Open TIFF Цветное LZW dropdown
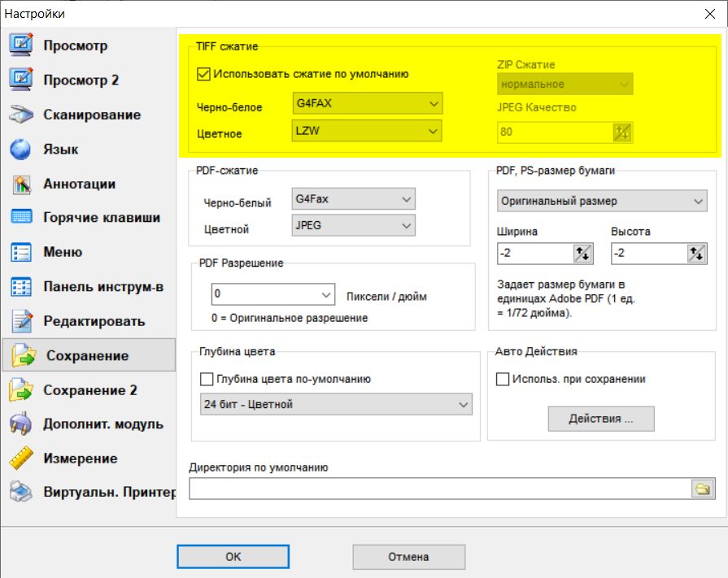The height and width of the screenshot is (578, 728). click(x=367, y=131)
